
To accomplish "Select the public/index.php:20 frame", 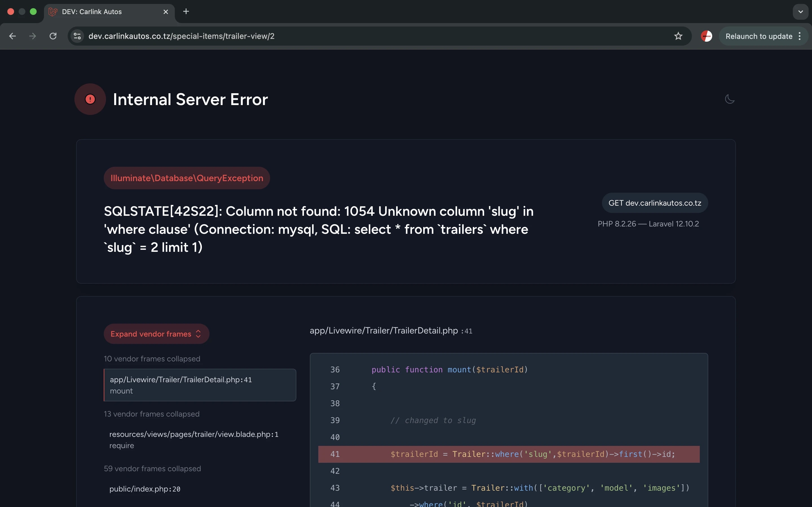I will [145, 489].
